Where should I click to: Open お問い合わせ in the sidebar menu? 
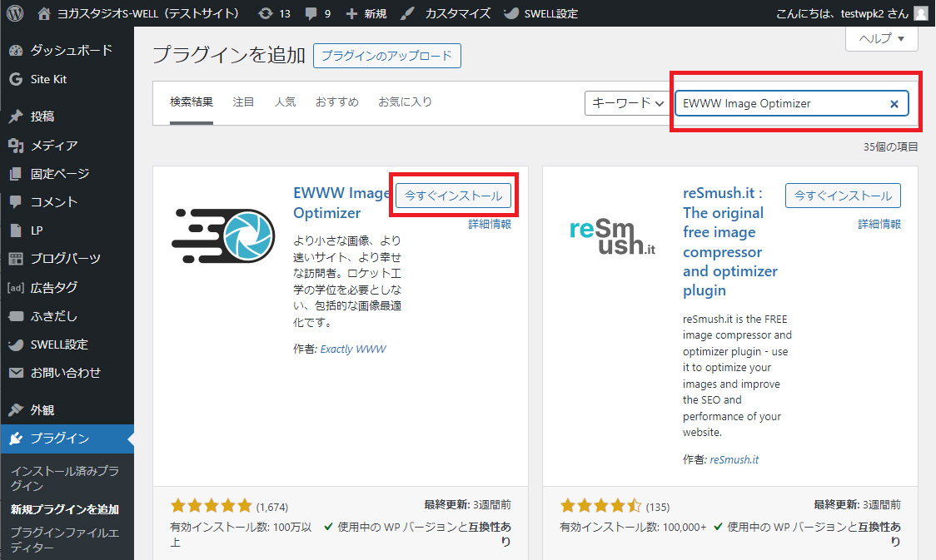pos(67,373)
